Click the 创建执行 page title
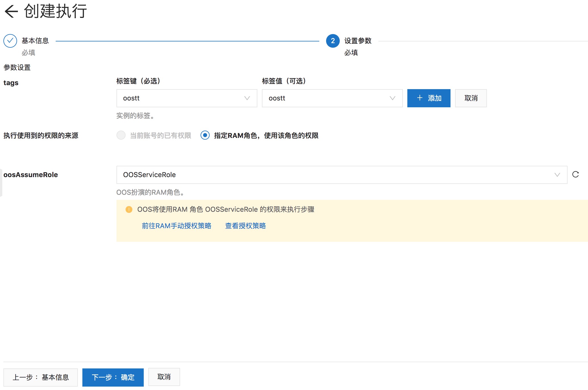The width and height of the screenshot is (588, 390). 55,11
